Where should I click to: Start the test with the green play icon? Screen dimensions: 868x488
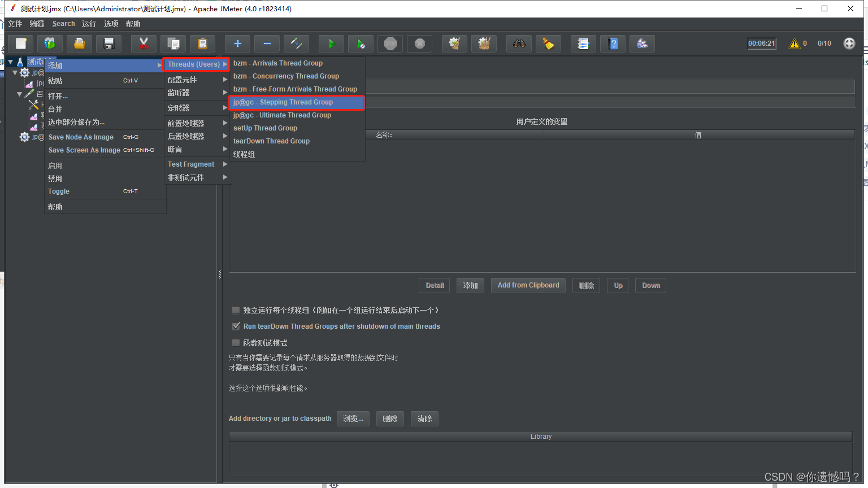click(x=332, y=43)
